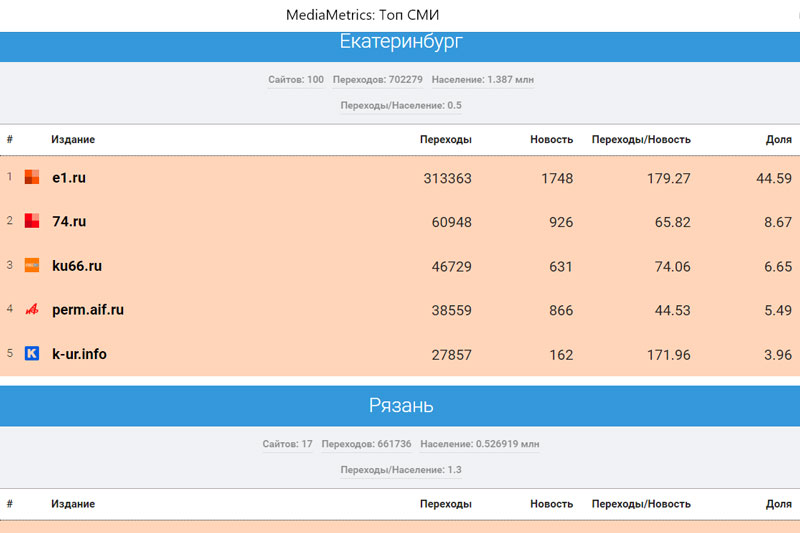Click perm.aif.ru ratio value 44.53
Screen dimensions: 800x533
point(672,311)
